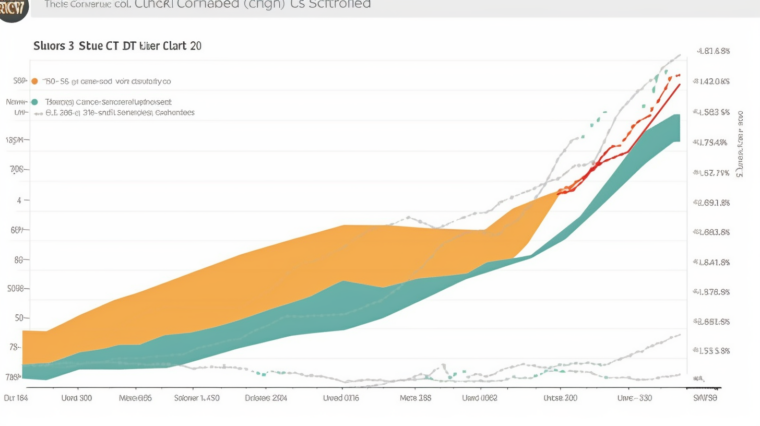Toggle the third gray series legend entry

120,113
